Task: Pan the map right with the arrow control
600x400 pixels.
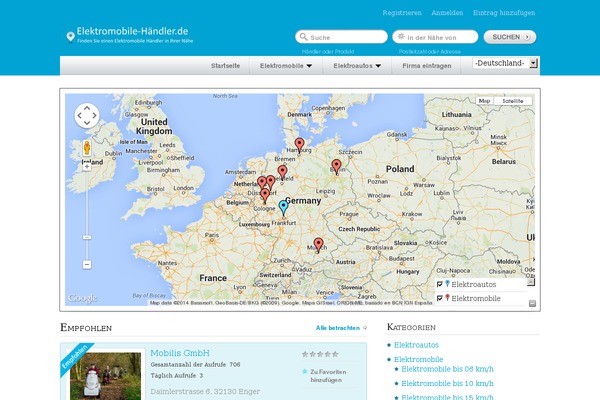Action: [94, 116]
